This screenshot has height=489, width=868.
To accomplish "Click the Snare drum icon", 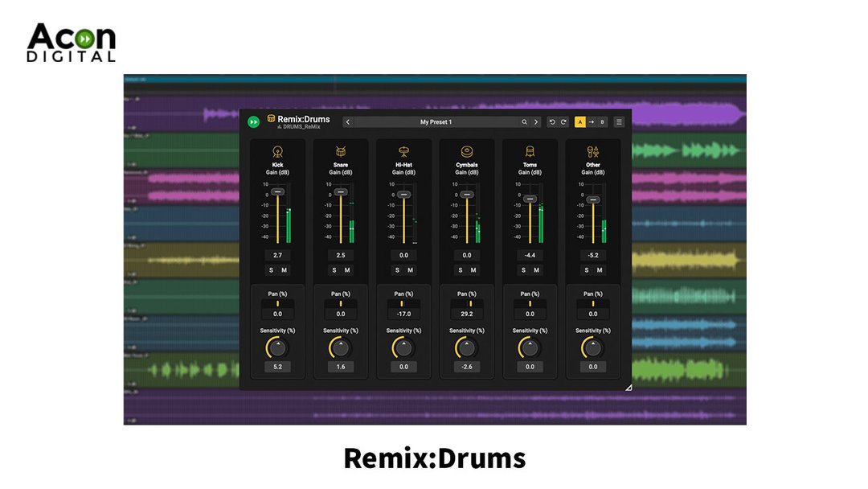I will pyautogui.click(x=341, y=150).
